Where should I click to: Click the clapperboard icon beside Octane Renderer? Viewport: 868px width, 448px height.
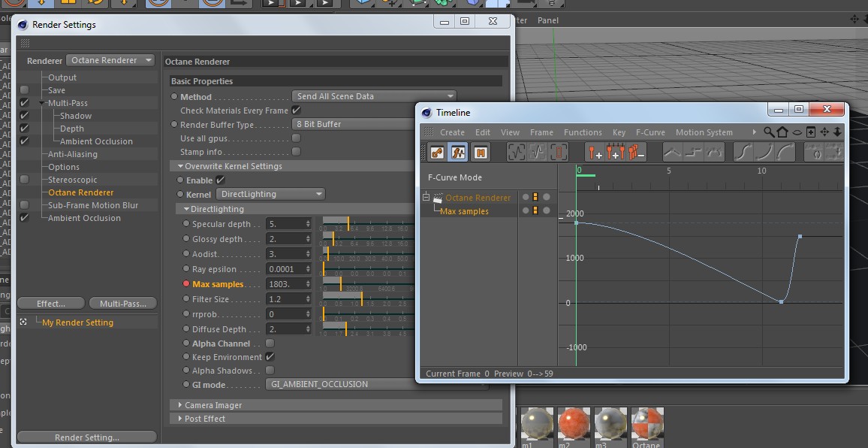click(438, 198)
